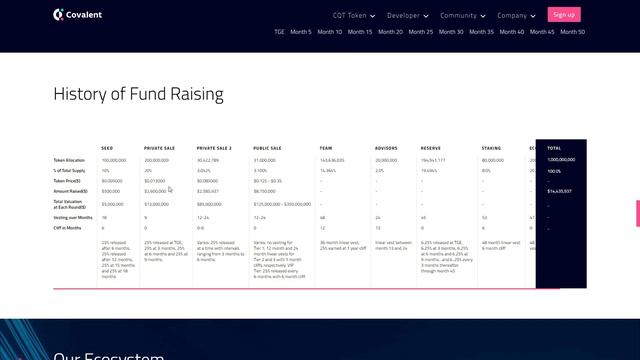
Task: Expand the chevron beside Company
Action: (533, 16)
